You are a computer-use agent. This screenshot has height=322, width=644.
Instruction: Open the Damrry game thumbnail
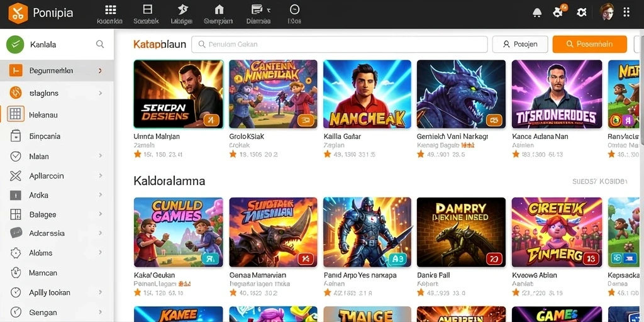click(x=461, y=232)
